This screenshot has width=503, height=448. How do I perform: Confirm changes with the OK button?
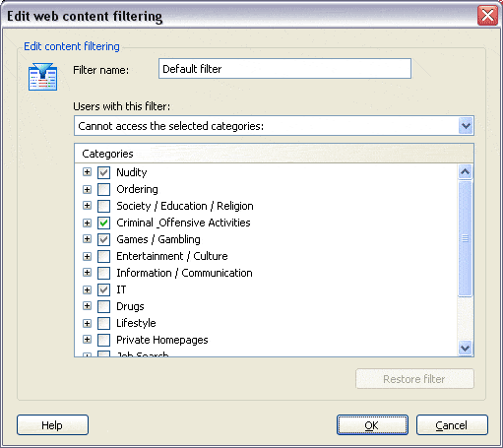tap(372, 425)
